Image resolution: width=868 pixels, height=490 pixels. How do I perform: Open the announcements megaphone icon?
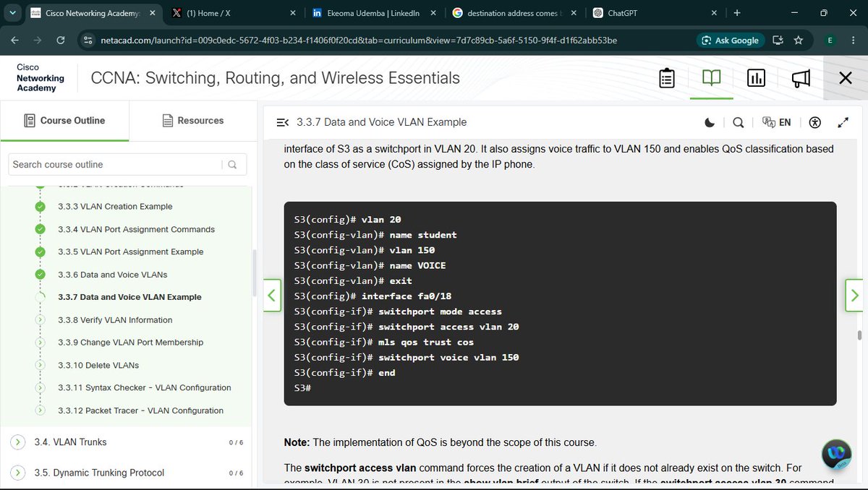click(801, 78)
